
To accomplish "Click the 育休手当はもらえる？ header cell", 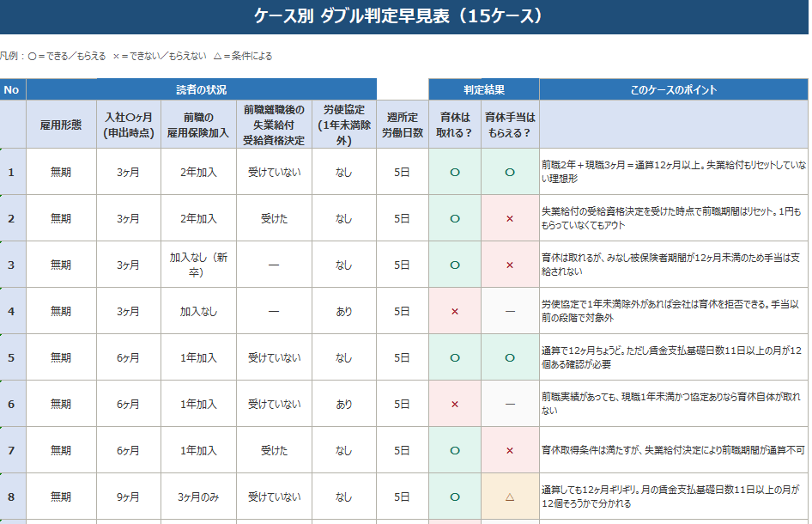I will point(510,125).
